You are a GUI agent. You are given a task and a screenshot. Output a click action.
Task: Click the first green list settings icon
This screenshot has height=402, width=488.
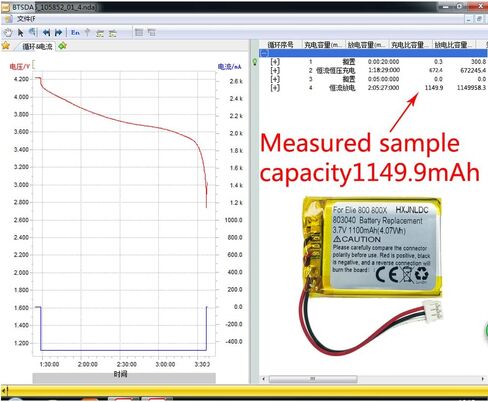[100, 33]
